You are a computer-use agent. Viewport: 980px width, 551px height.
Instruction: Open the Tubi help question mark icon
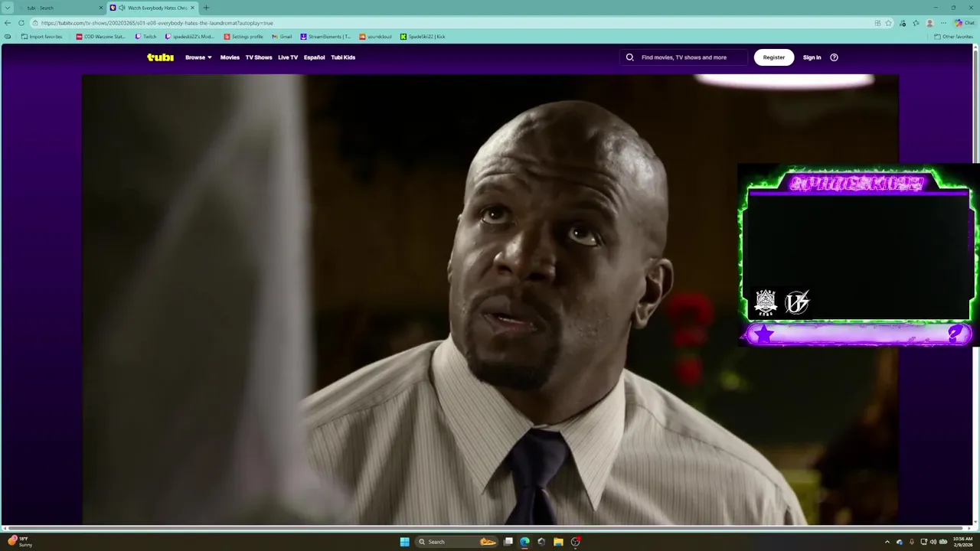click(x=834, y=57)
